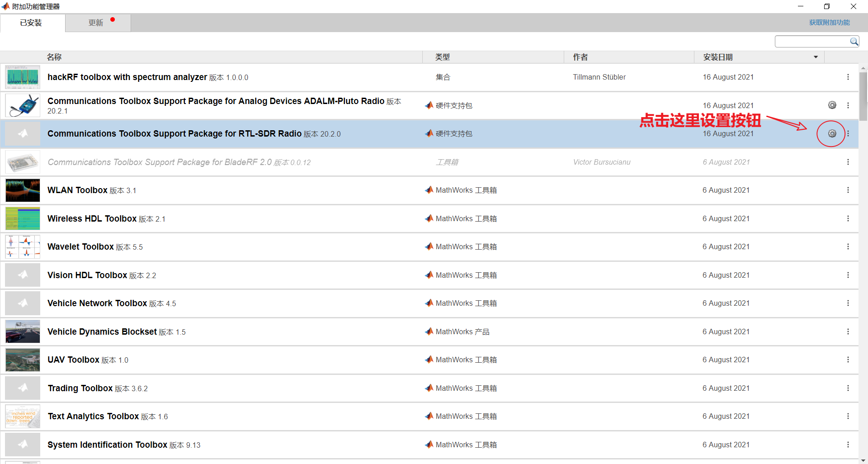Image resolution: width=868 pixels, height=464 pixels.
Task: Click the vertical scrollbar thumb
Action: tap(863, 96)
